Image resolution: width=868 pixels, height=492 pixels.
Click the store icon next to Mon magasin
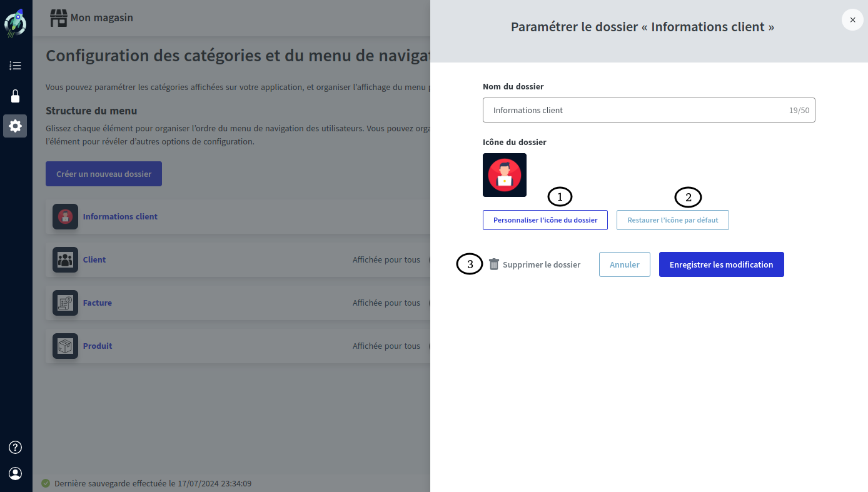pos(58,18)
